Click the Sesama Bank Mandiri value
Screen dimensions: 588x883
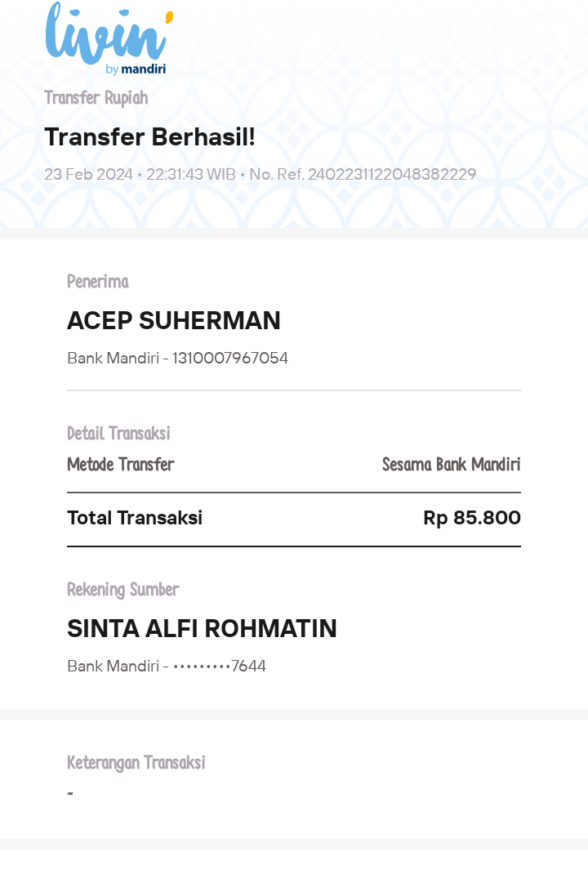451,465
